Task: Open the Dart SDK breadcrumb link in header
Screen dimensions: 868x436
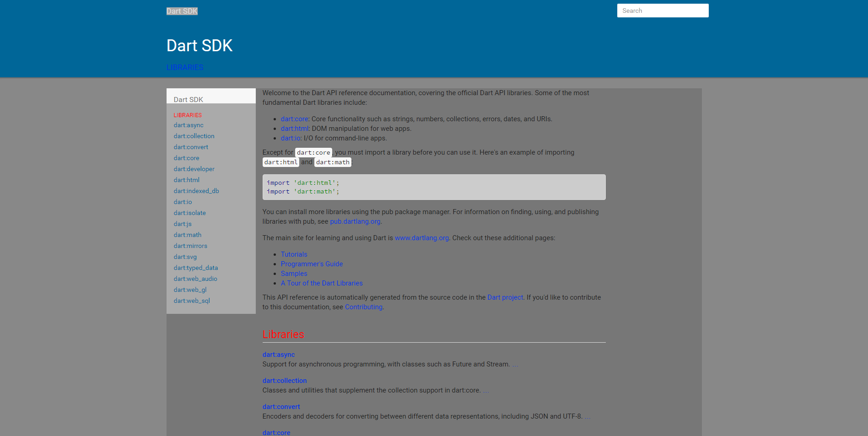Action: click(x=182, y=11)
